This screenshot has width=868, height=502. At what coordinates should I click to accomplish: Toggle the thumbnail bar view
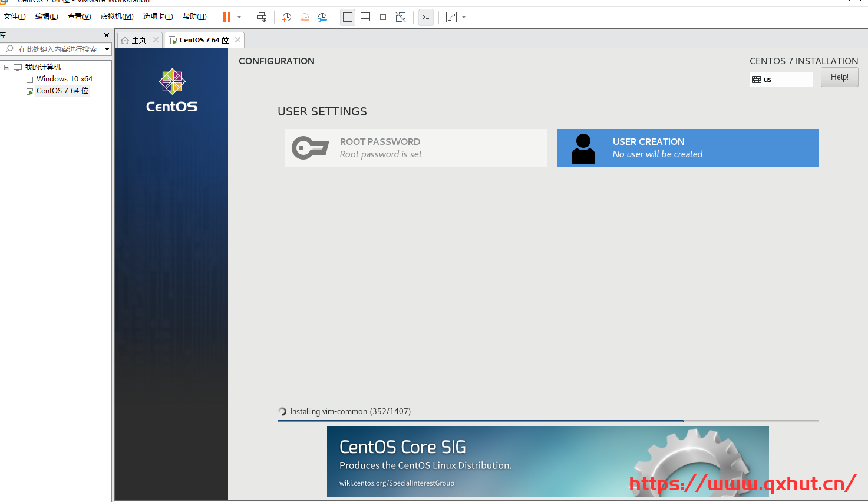[x=365, y=17]
